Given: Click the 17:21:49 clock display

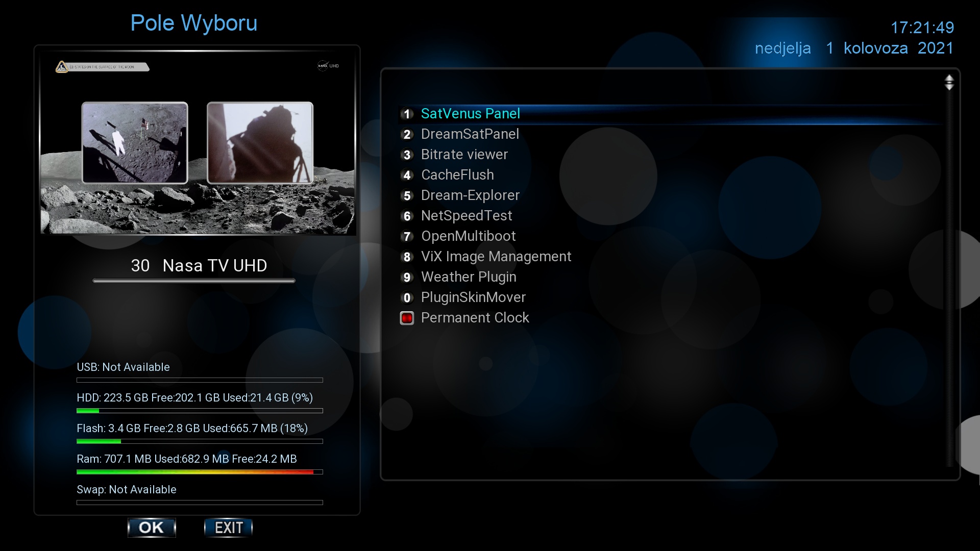Looking at the screenshot, I should 922,28.
